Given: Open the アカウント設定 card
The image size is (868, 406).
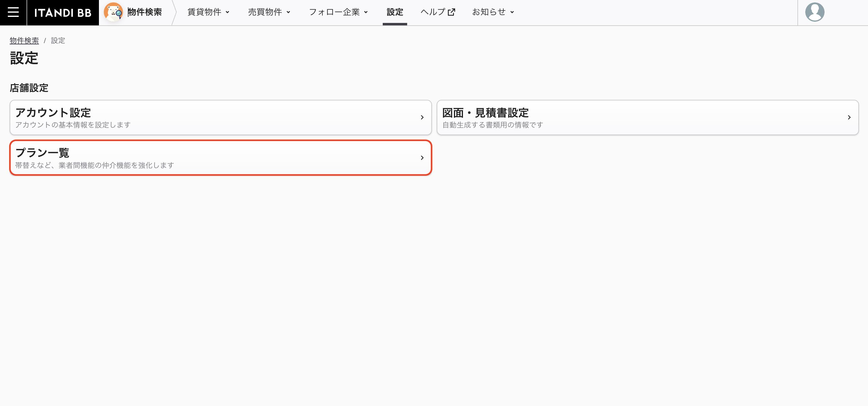Looking at the screenshot, I should (221, 117).
